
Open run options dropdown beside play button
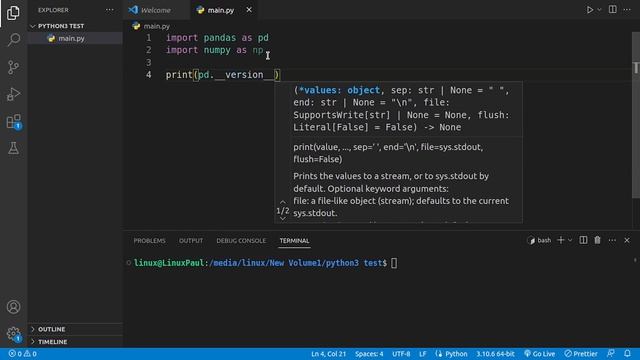(599, 10)
